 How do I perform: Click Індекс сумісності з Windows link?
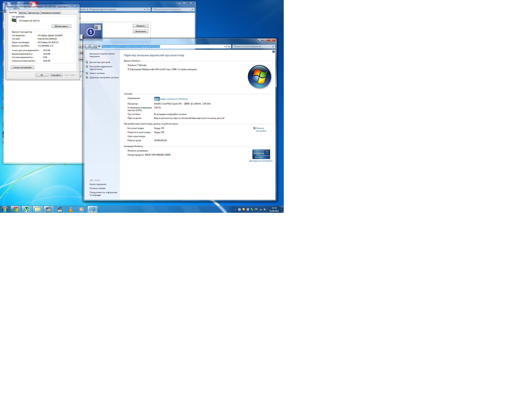pyautogui.click(x=174, y=99)
